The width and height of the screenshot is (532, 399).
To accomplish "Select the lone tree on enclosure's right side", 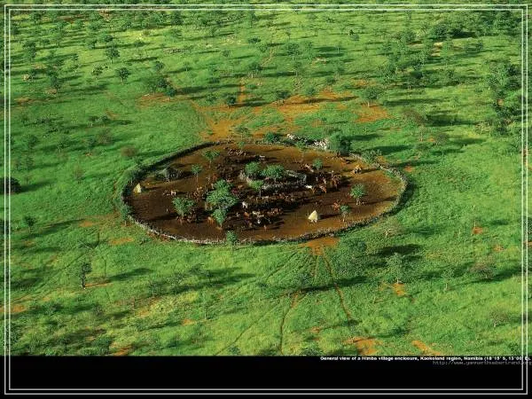I will tap(358, 191).
